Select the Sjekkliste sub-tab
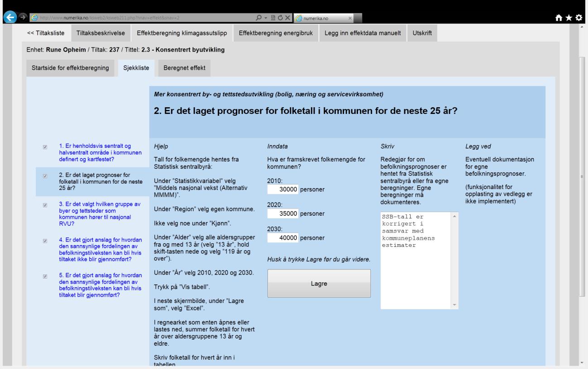This screenshot has width=588, height=369. coord(136,68)
